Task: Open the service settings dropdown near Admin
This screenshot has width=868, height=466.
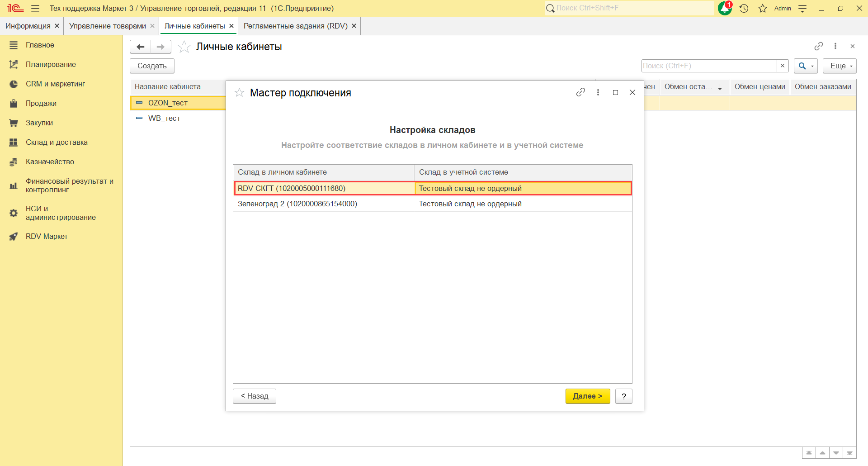Action: (802, 9)
